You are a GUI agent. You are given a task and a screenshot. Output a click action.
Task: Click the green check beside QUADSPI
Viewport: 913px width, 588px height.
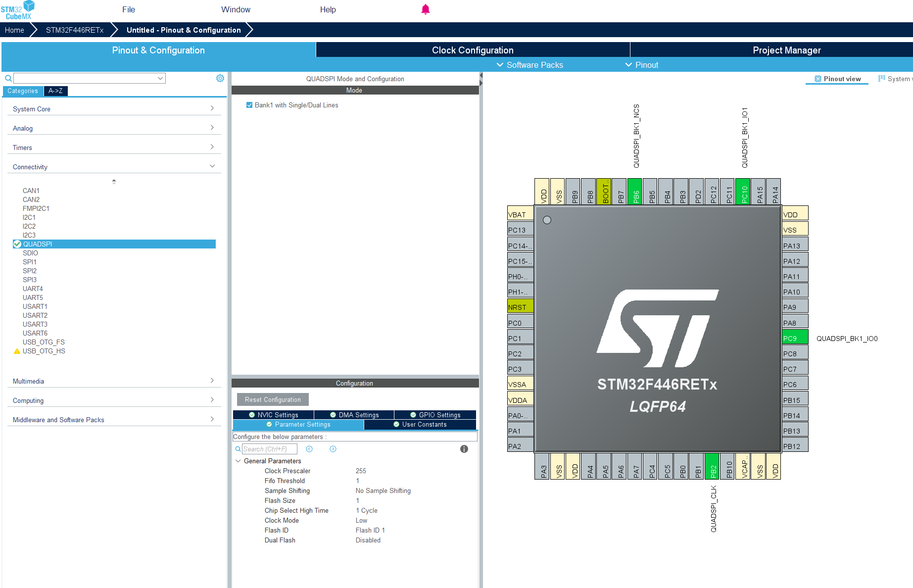tap(17, 244)
